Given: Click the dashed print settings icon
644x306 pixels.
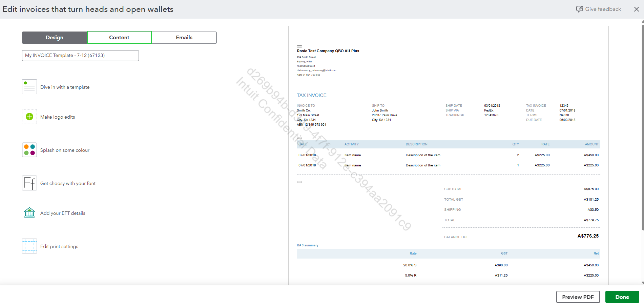Looking at the screenshot, I should coord(29,246).
